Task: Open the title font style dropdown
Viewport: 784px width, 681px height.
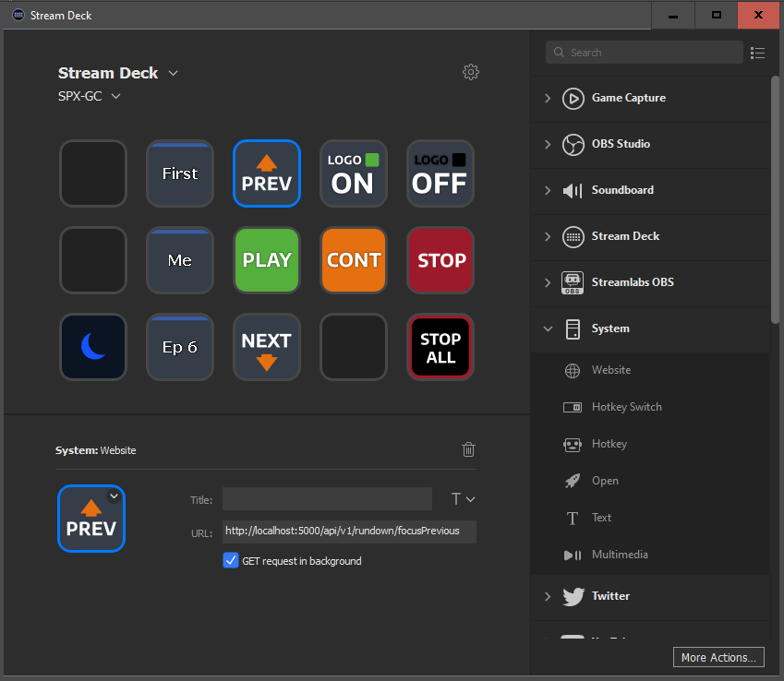Action: (463, 499)
